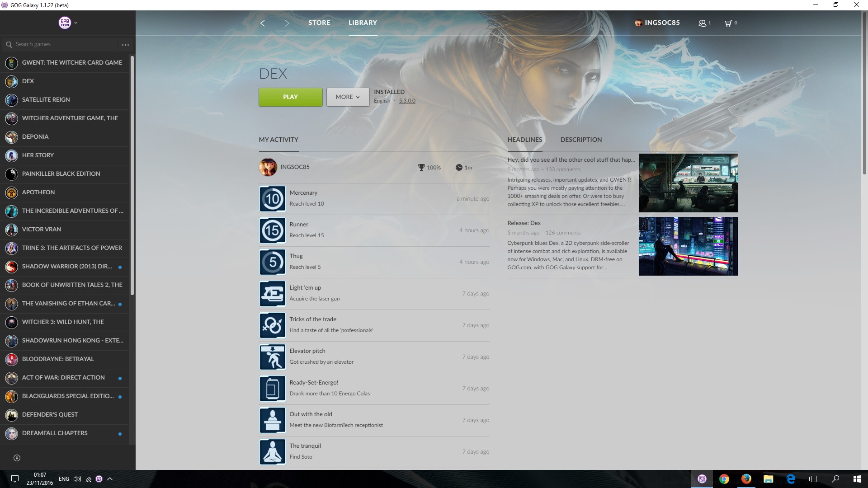Switch to the STORE tab
This screenshot has width=868, height=488.
[x=319, y=23]
